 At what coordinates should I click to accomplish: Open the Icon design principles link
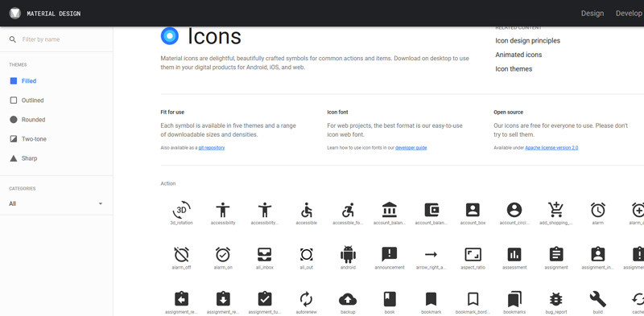[528, 41]
